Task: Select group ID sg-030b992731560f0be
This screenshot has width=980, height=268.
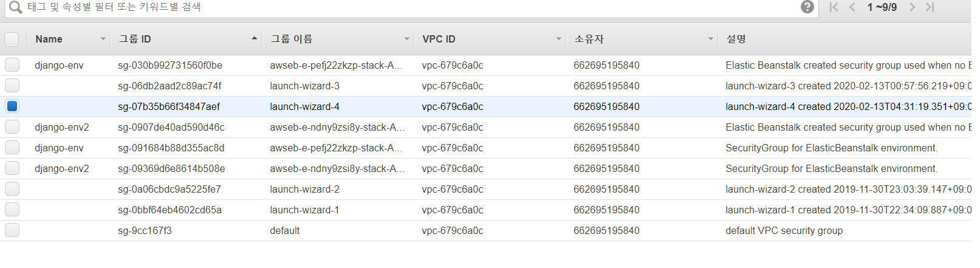Action: coord(170,65)
